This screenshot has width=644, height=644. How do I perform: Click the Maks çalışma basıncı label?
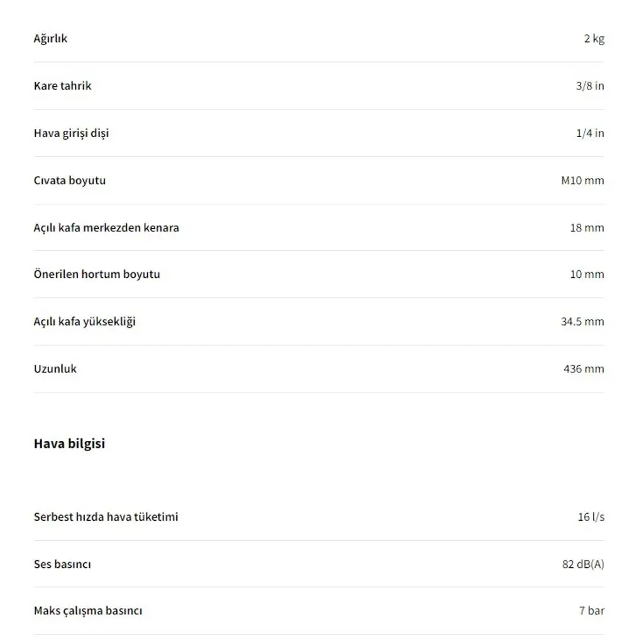pos(88,611)
